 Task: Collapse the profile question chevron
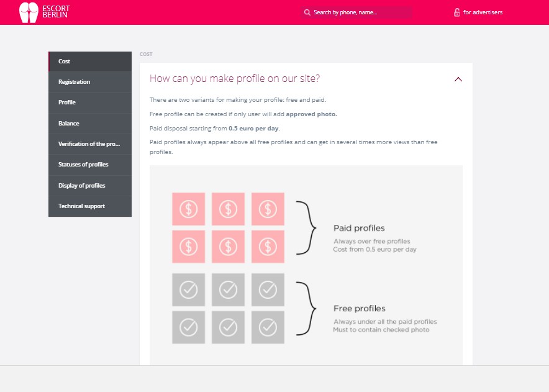[x=458, y=80]
